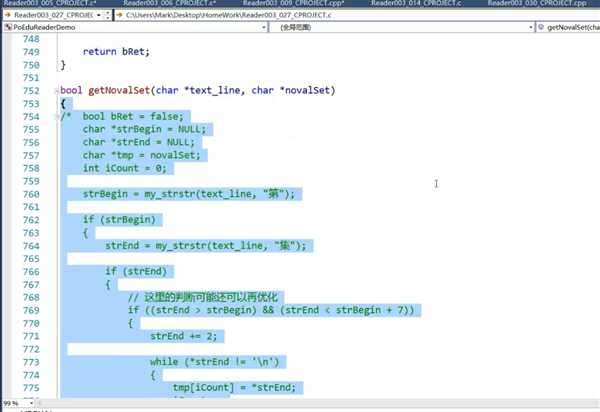Collapse the getNovalSet function at line 752
Image resolution: width=600 pixels, height=412 pixels.
tap(57, 91)
